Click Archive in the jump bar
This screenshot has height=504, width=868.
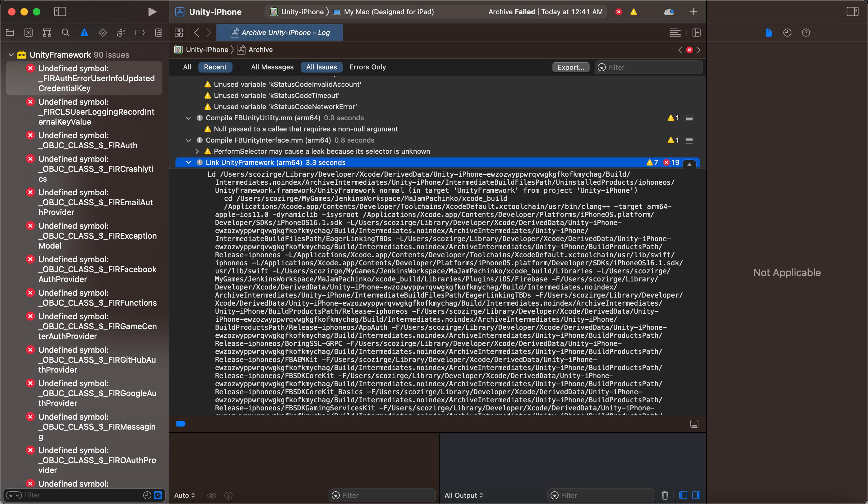coord(255,50)
